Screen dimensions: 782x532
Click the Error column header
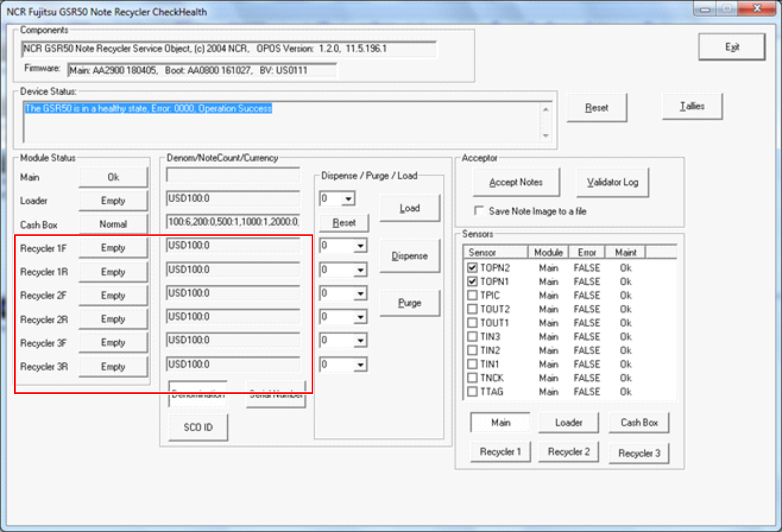point(587,252)
